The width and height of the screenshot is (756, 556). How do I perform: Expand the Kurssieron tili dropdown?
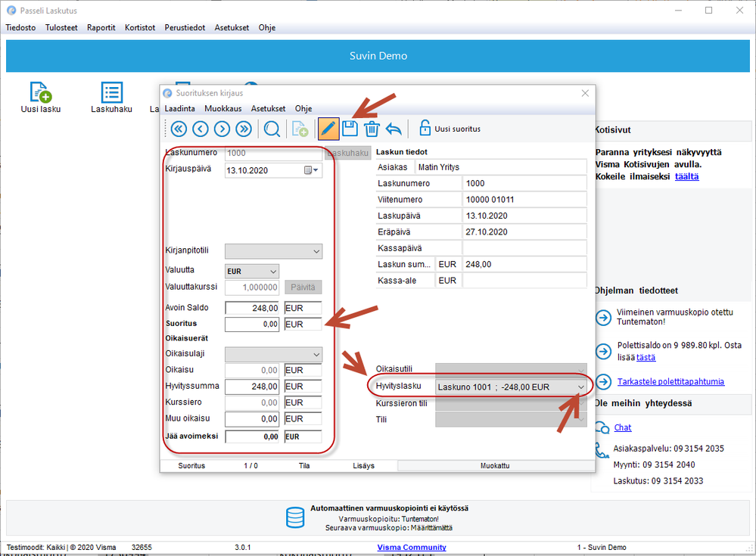pyautogui.click(x=581, y=403)
